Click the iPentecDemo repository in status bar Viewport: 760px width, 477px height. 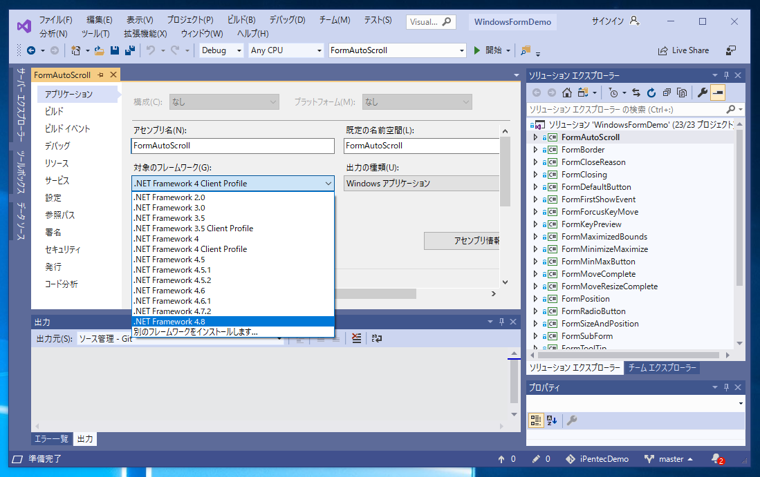point(597,459)
